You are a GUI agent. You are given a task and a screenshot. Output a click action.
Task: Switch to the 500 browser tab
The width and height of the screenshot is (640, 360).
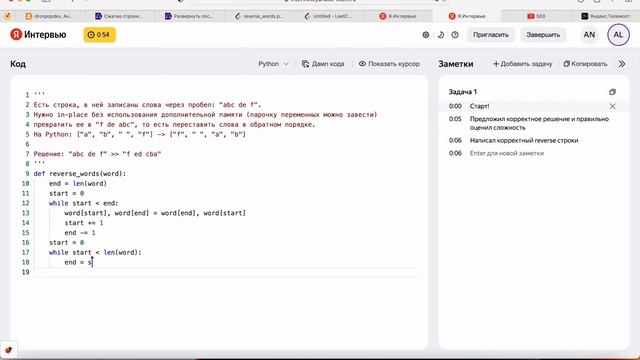[536, 16]
